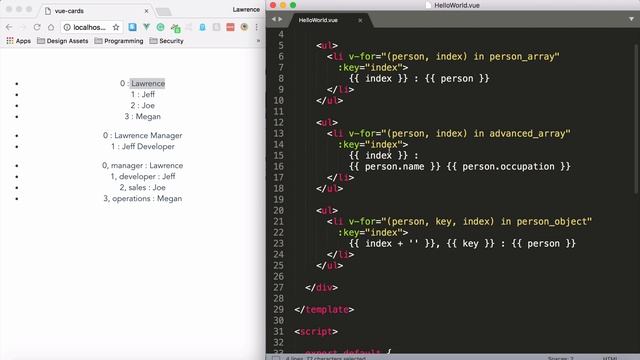Click the '1 : Jeff' list item
Viewport: 640px width, 360px height.
click(x=142, y=94)
